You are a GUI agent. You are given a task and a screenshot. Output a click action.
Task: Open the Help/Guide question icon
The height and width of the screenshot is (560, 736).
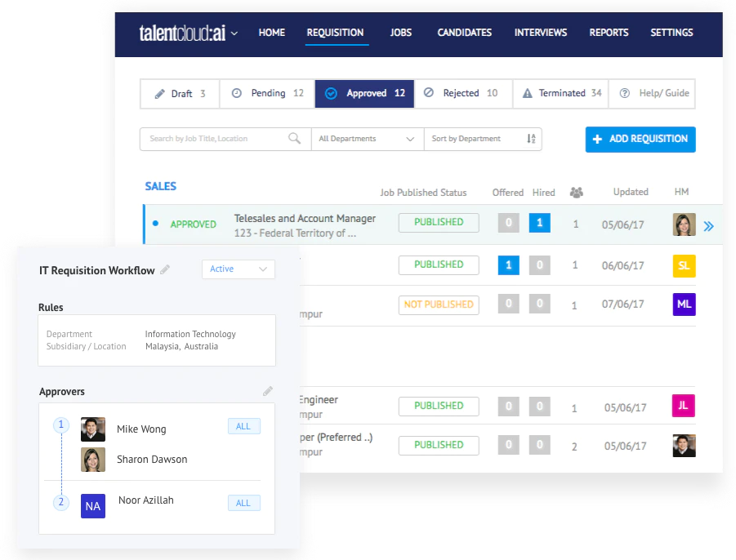click(624, 93)
